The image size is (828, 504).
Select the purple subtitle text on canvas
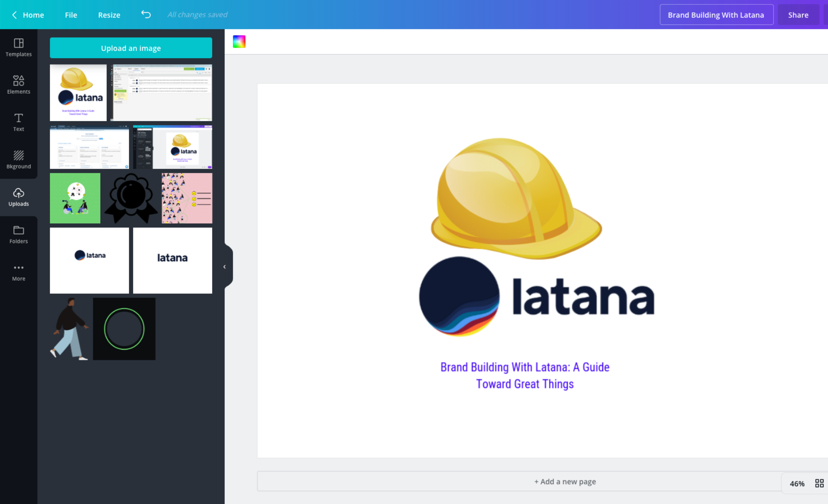[525, 375]
